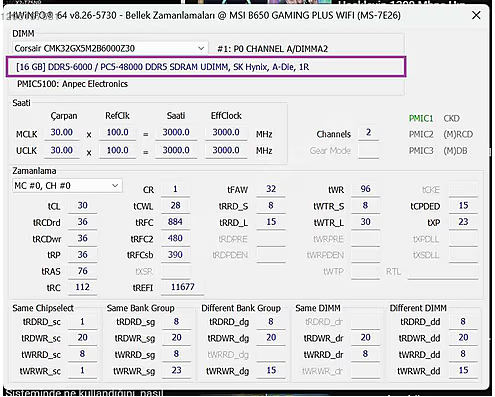Click the tRDRD_sc value 1
The height and width of the screenshot is (397, 495).
coord(83,322)
